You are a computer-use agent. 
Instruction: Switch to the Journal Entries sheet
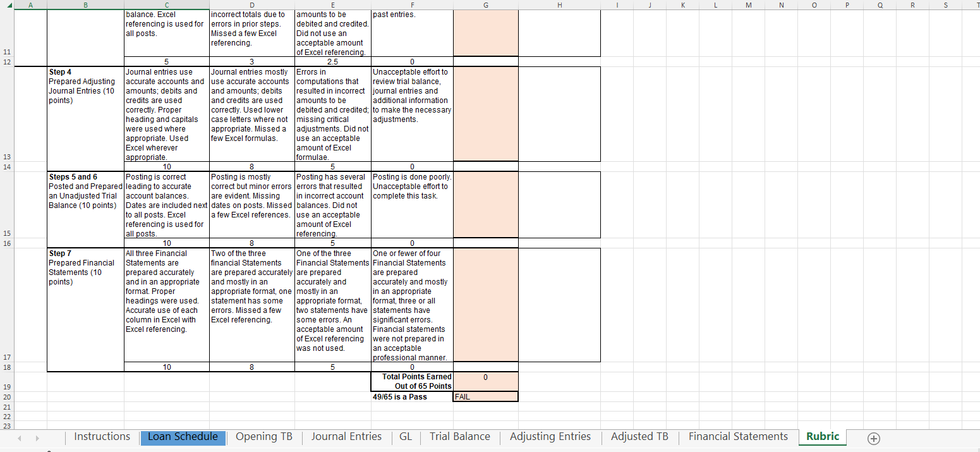coord(346,436)
